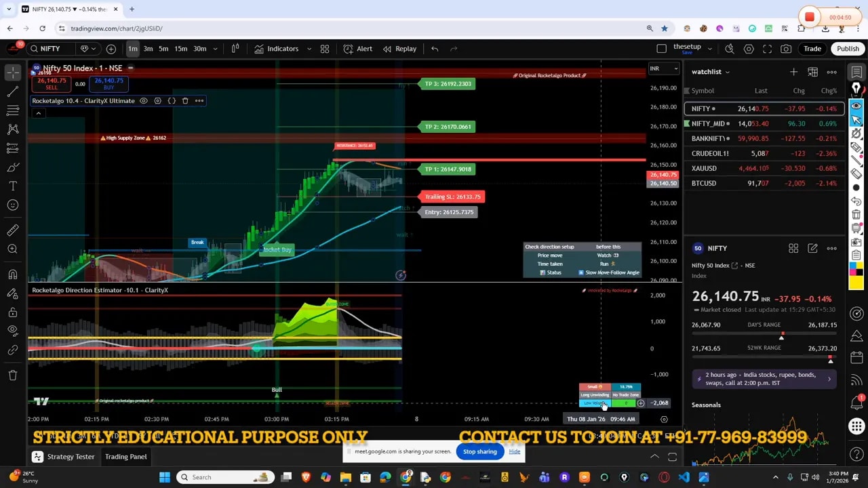Viewport: 868px width, 488px height.
Task: Select the trend line drawing tool
Action: click(x=12, y=91)
